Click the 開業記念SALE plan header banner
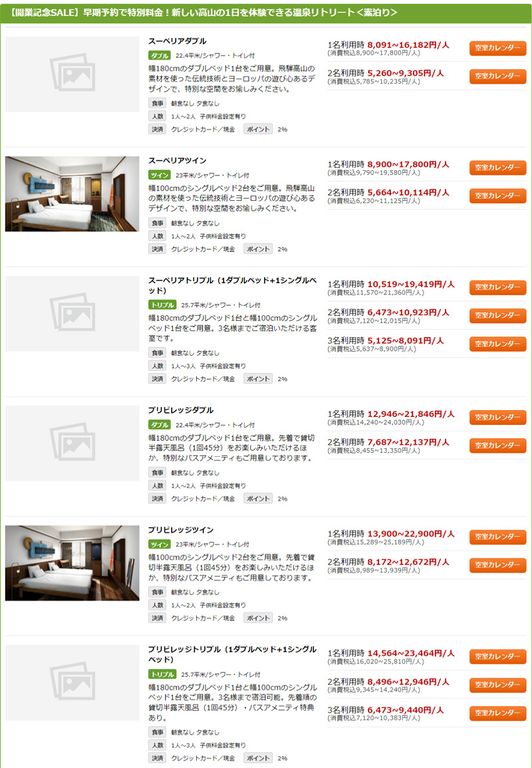The width and height of the screenshot is (532, 768). click(266, 13)
